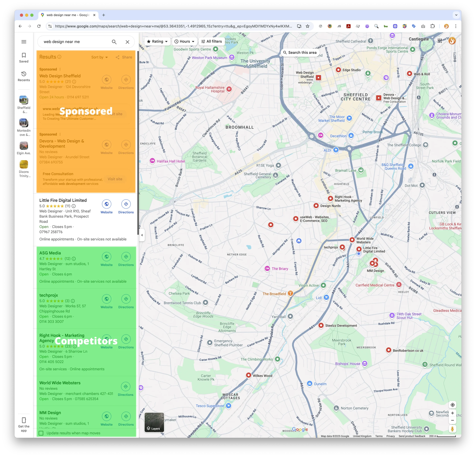Screen dimensions: 476x457
Task: Click Website icon for Little Fire Digital
Action: 107,204
